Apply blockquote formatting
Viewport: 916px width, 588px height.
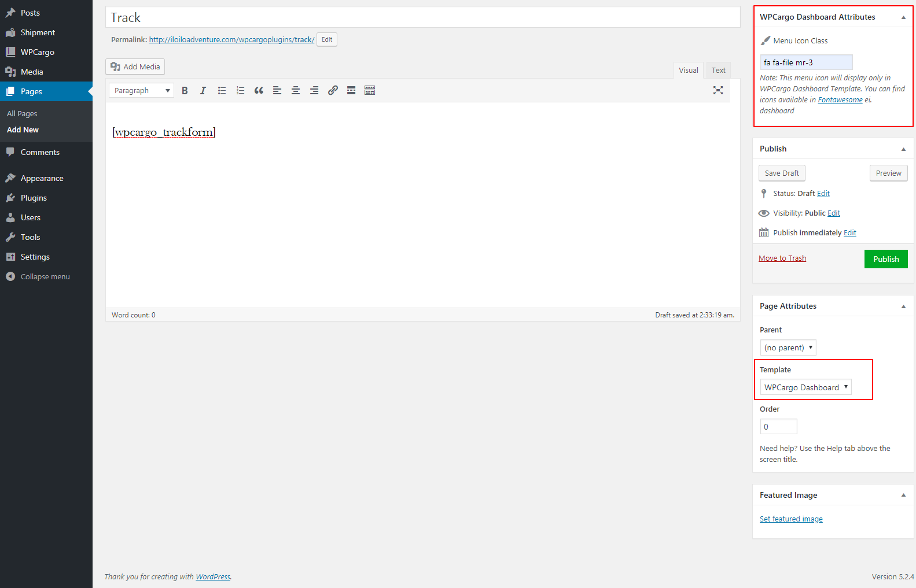point(259,90)
